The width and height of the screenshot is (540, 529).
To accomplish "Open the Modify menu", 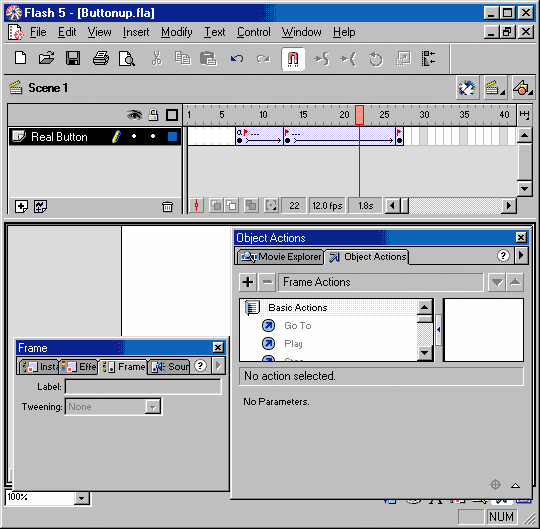I will tap(177, 32).
